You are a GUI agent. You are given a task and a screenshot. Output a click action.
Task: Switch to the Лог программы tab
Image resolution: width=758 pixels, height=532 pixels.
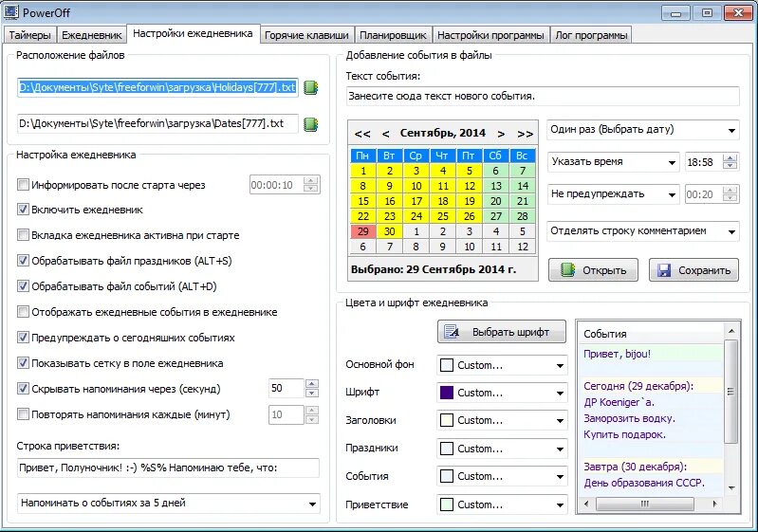pos(591,35)
